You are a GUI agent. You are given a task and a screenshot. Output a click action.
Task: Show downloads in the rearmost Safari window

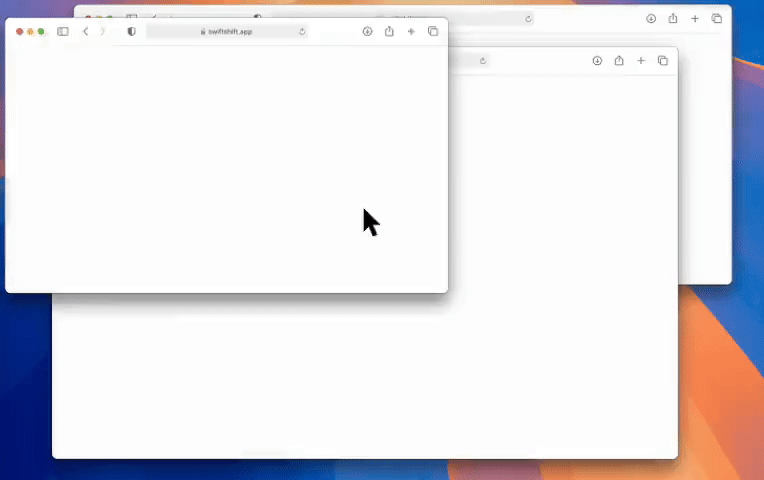pyautogui.click(x=651, y=19)
